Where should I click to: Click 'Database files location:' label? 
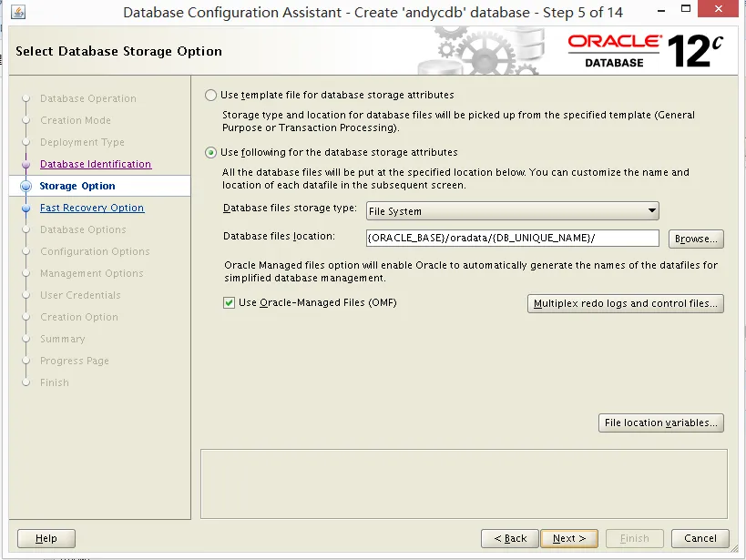coord(279,237)
